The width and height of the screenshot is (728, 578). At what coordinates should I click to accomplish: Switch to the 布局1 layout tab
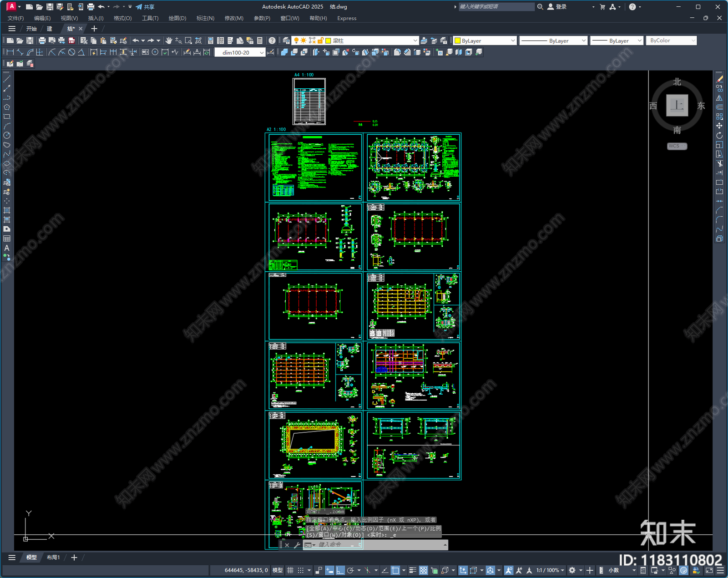pos(53,557)
